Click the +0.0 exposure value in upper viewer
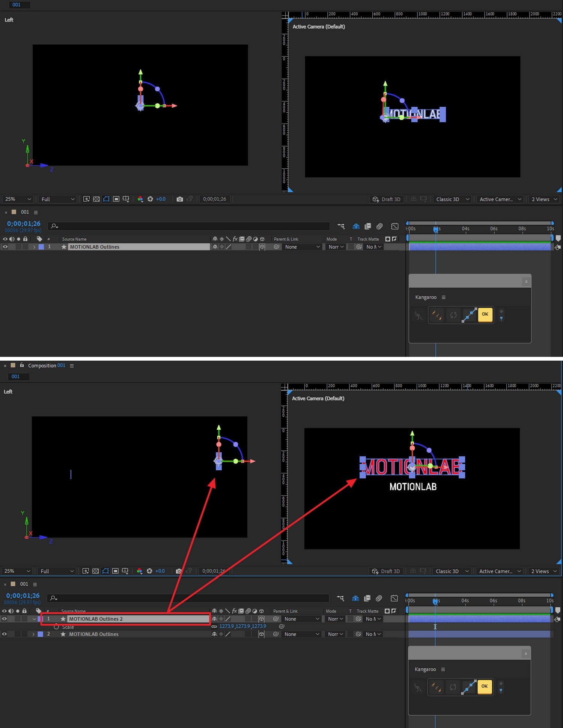 pyautogui.click(x=161, y=199)
